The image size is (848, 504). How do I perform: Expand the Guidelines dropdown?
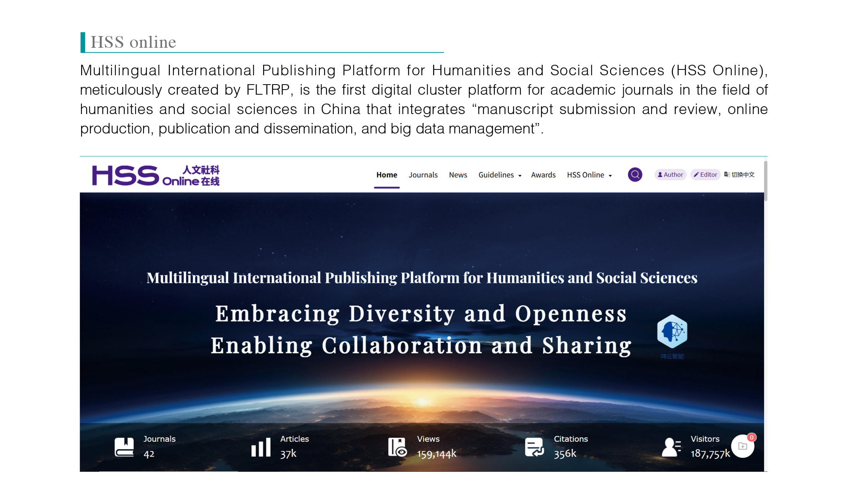500,175
